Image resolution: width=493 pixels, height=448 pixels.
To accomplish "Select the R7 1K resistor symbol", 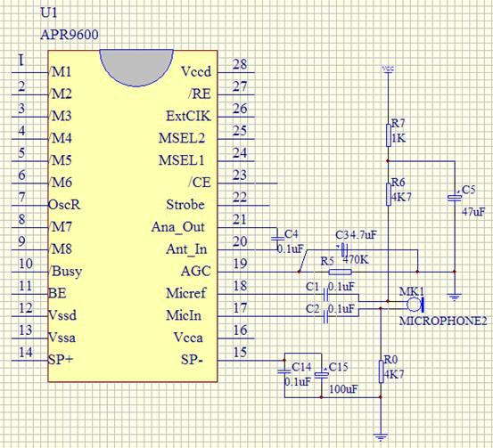I will pyautogui.click(x=389, y=135).
